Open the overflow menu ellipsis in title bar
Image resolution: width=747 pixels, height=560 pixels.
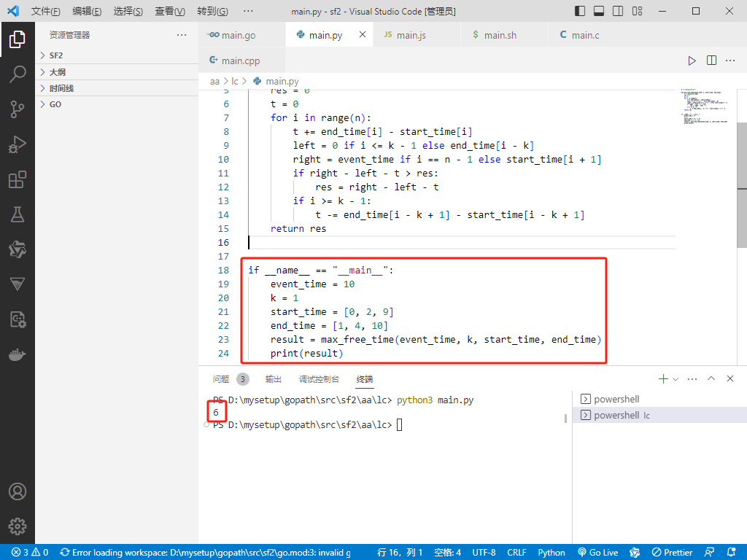(x=248, y=11)
